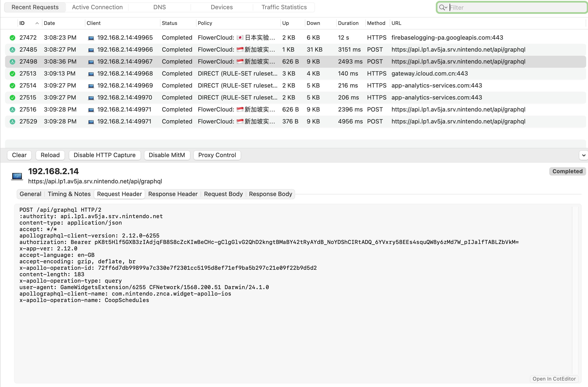Viewport: 588px width, 387px height.
Task: Click large laptop icon beside 192.168.2.14 heading
Action: (17, 176)
